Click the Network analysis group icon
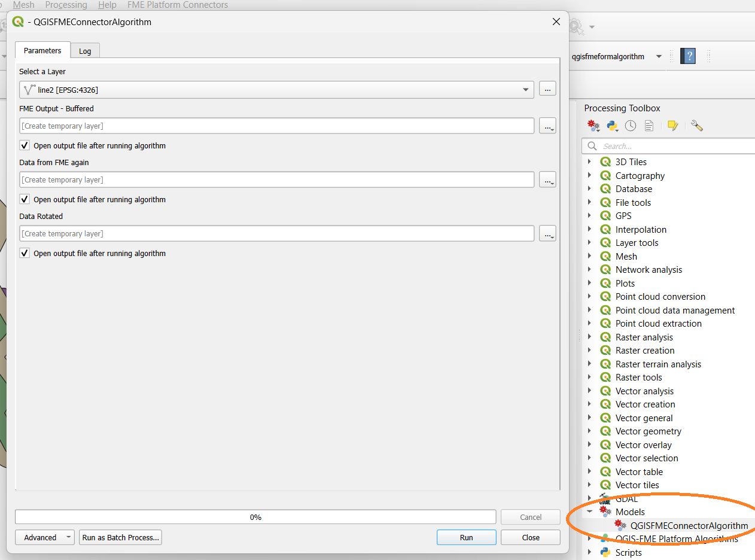This screenshot has width=755, height=560. tap(605, 270)
